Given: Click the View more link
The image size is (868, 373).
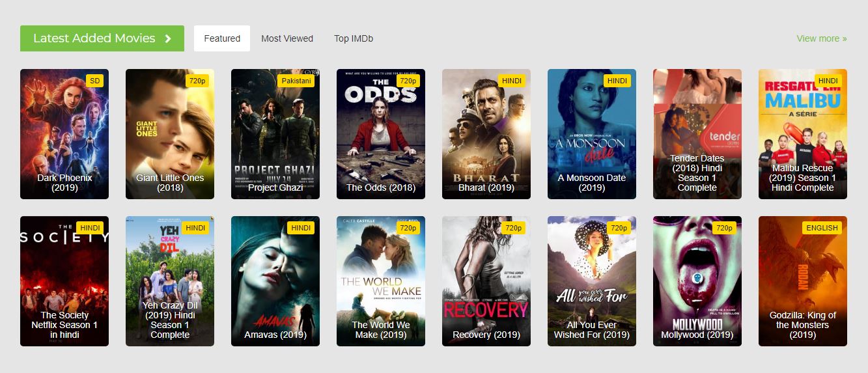Looking at the screenshot, I should [822, 38].
